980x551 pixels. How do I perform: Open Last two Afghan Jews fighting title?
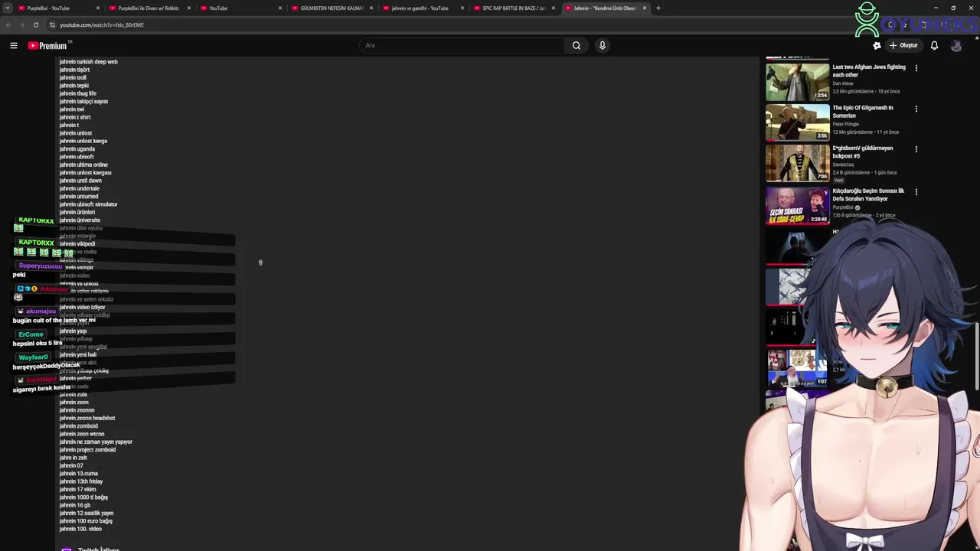tap(869, 70)
